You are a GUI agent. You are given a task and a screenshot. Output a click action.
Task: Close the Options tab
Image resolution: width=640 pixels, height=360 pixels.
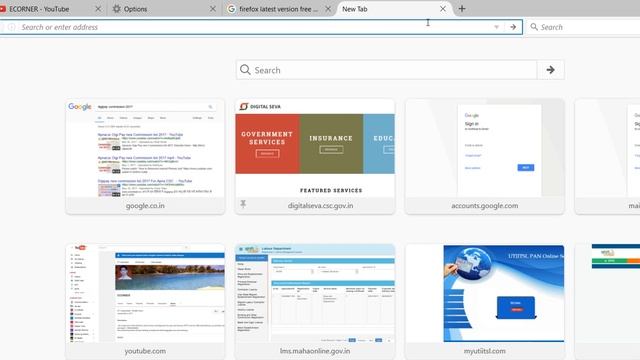(213, 9)
